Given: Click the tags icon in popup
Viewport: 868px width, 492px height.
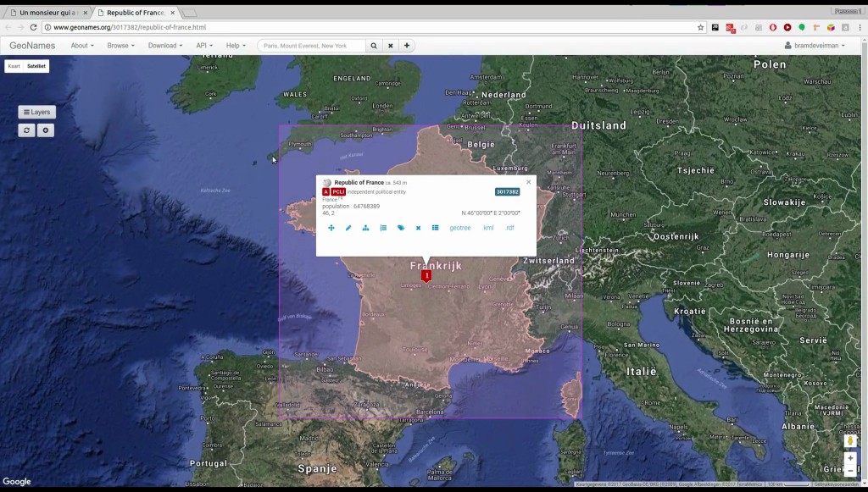Looking at the screenshot, I should 401,228.
